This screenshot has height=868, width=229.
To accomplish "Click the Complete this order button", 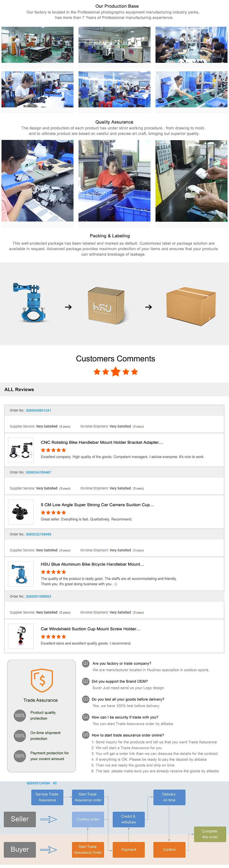I will click(209, 834).
